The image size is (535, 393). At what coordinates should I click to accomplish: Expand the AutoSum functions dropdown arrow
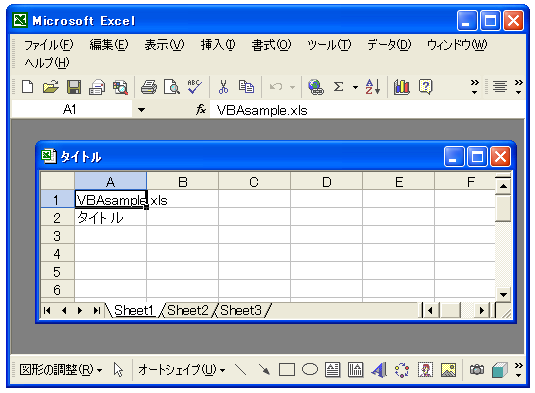pos(355,87)
